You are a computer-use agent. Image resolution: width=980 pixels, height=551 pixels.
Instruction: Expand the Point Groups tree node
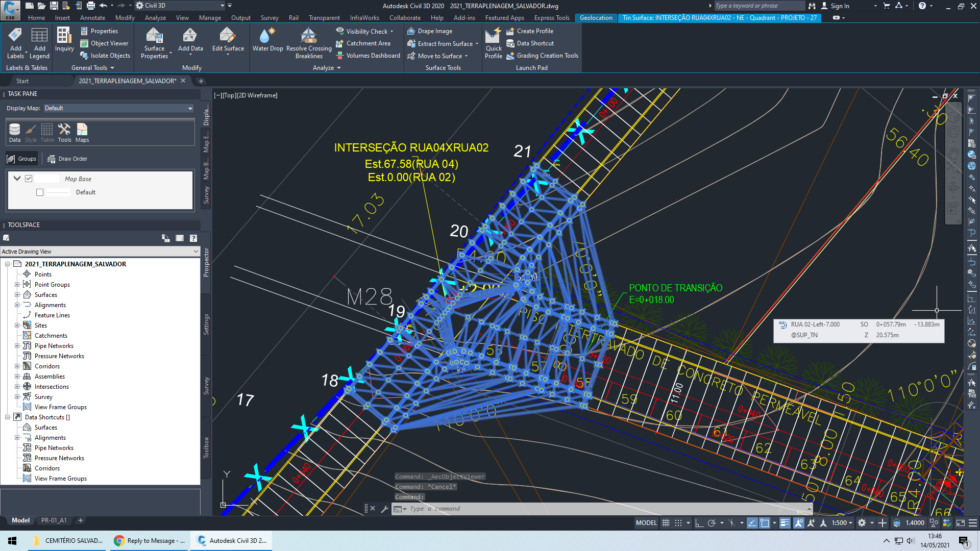[x=17, y=285]
